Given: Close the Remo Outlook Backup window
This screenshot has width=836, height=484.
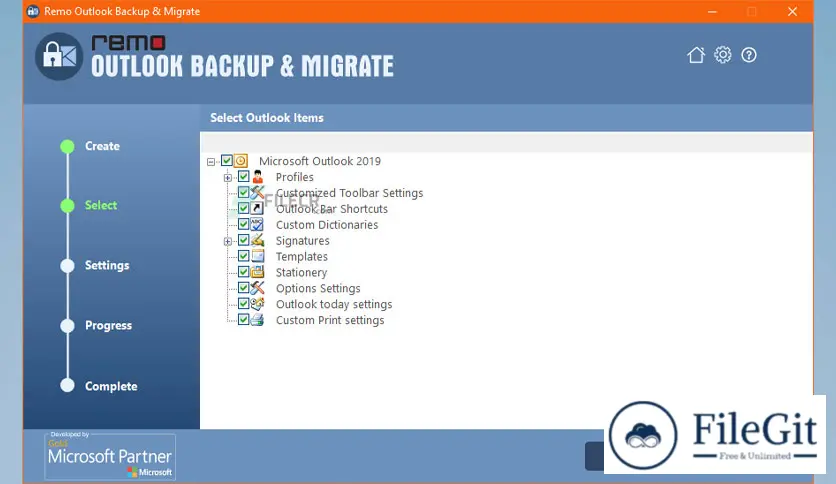Looking at the screenshot, I should 792,11.
